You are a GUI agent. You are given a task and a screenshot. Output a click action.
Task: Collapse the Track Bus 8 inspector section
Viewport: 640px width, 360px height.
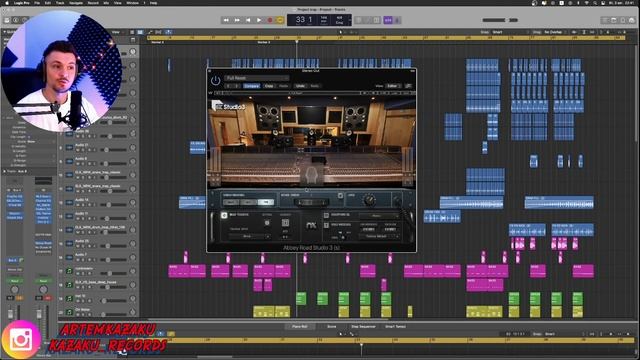pos(4,171)
